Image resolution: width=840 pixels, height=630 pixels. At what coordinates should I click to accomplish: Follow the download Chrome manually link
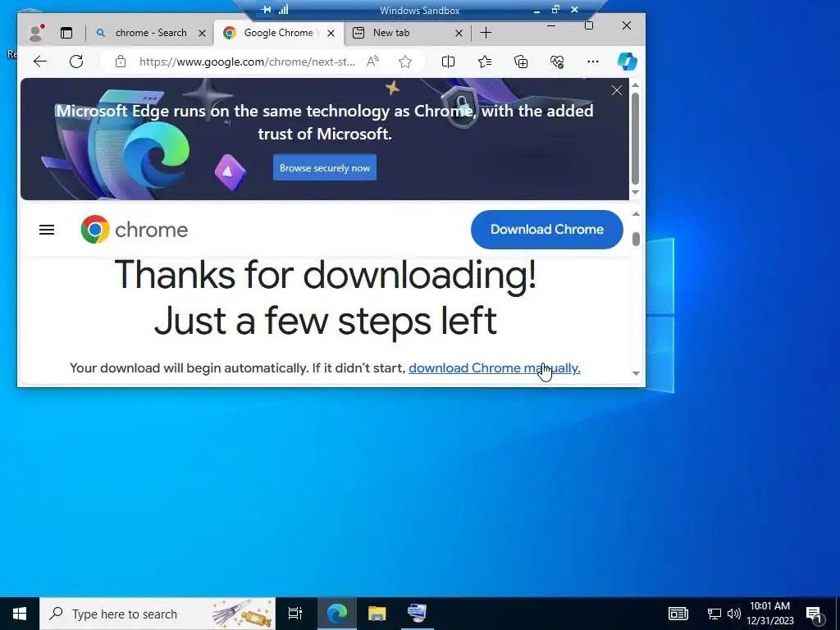495,368
